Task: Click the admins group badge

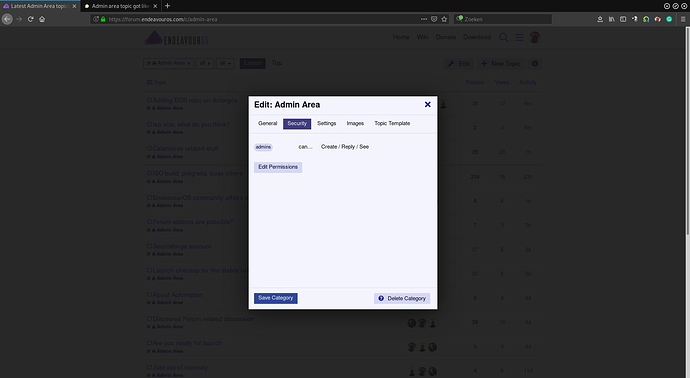Action: point(263,147)
